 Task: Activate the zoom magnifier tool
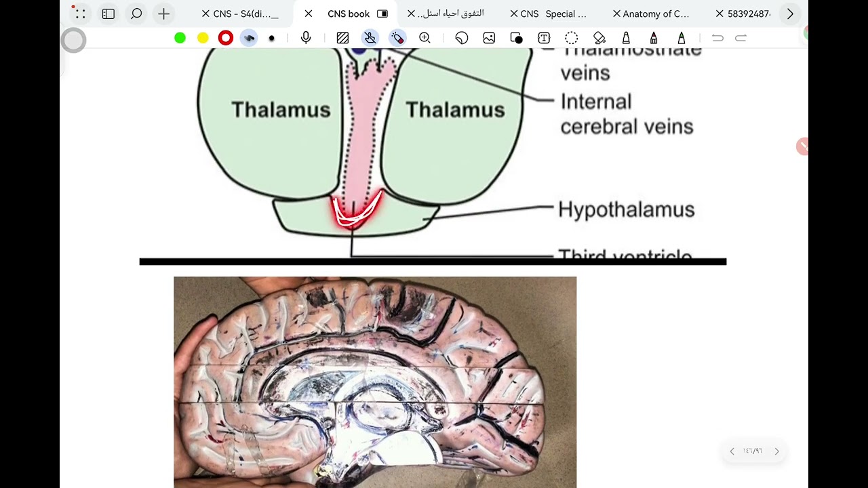pyautogui.click(x=425, y=38)
